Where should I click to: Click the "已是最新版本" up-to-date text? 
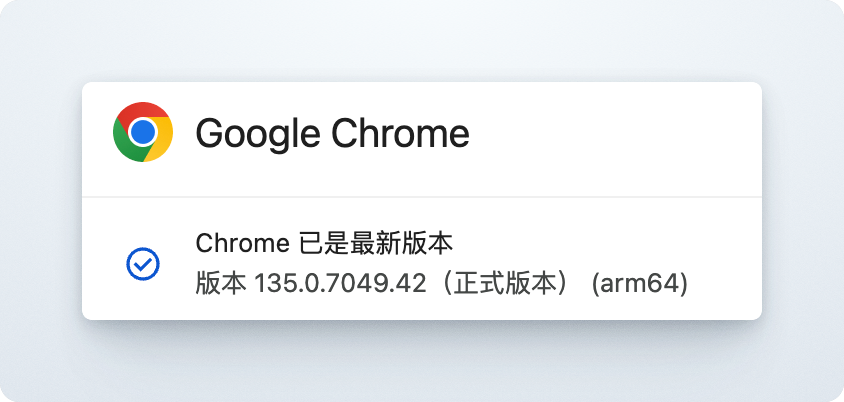point(376,244)
